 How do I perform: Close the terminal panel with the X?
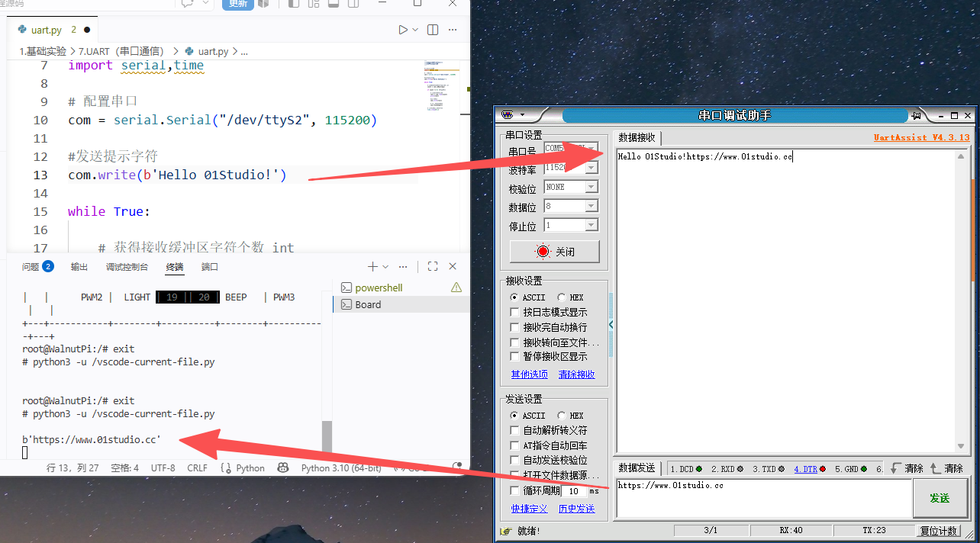(x=453, y=266)
